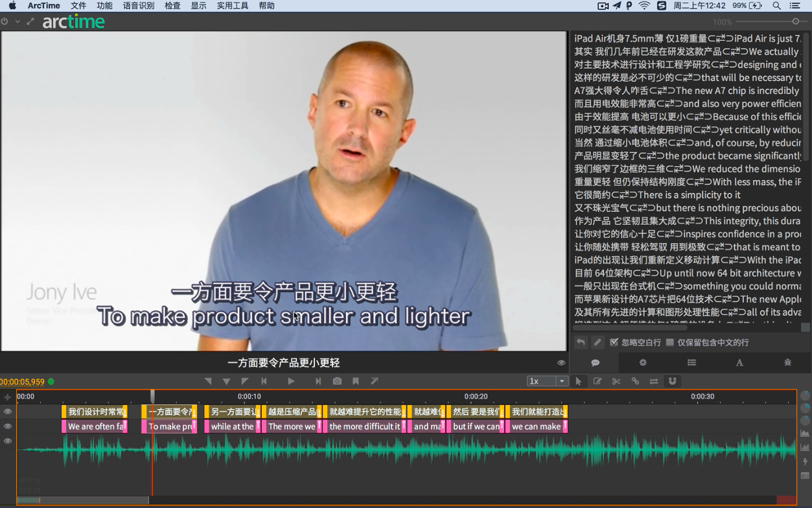Enable the 仅保留包含中文的行 checkbox
Screen dimensions: 812x508
670,342
